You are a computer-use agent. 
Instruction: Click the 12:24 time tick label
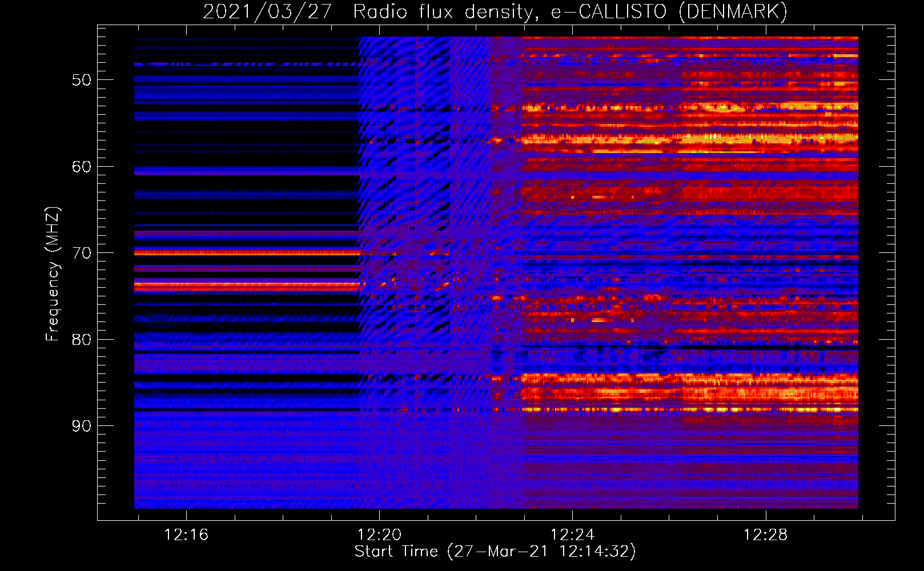[572, 535]
